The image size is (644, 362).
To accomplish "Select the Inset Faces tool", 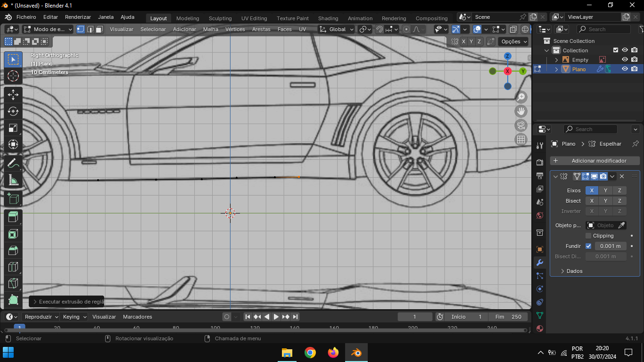I will (x=13, y=234).
